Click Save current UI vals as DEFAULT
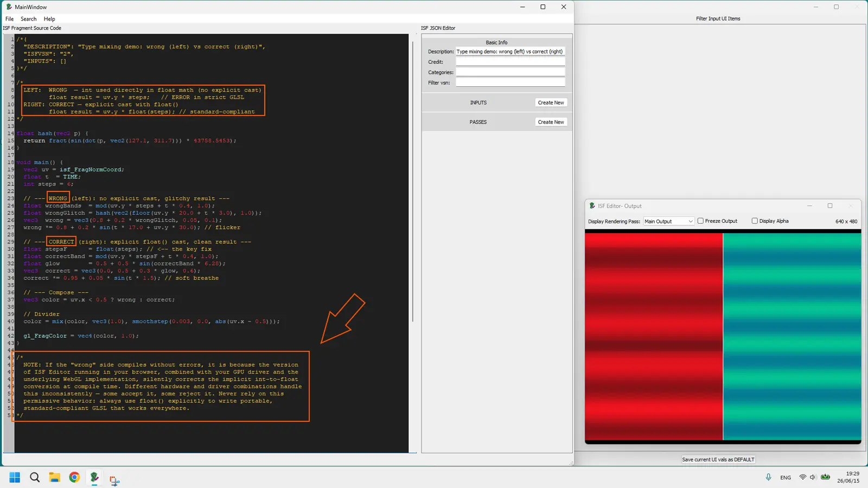 [x=718, y=459]
